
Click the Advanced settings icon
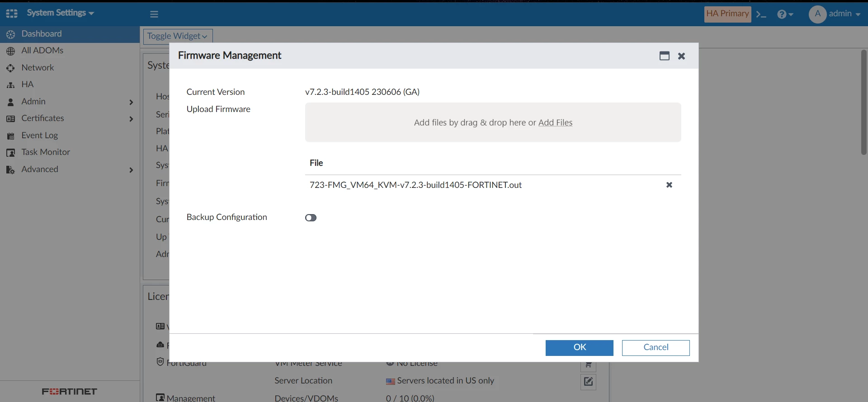click(x=11, y=170)
